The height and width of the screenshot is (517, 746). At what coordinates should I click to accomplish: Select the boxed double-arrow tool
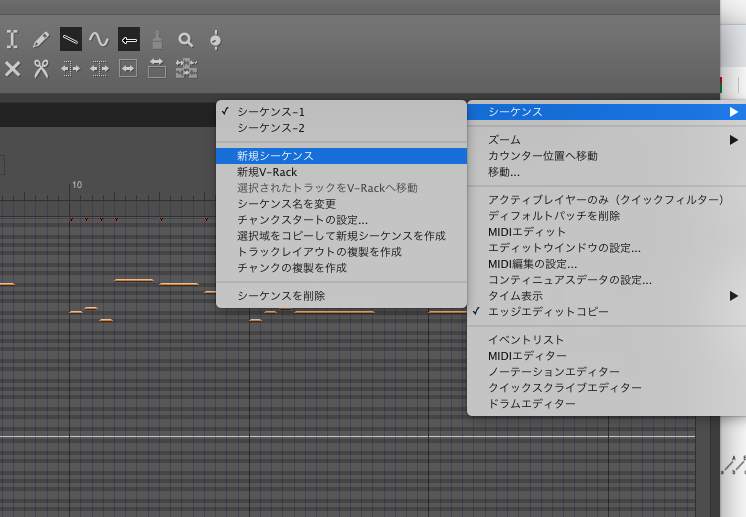(x=128, y=68)
